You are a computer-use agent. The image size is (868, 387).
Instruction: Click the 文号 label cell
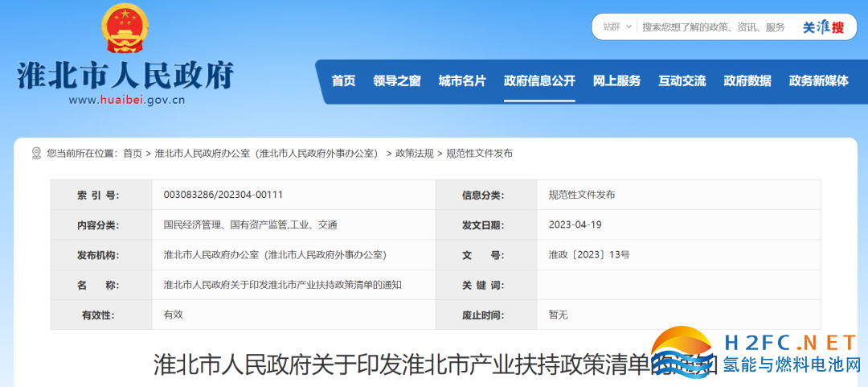[486, 255]
